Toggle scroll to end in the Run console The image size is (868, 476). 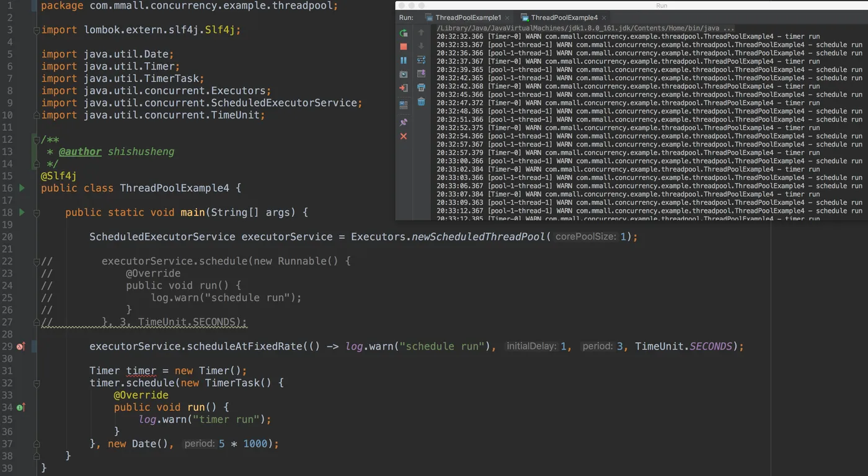[x=421, y=74]
